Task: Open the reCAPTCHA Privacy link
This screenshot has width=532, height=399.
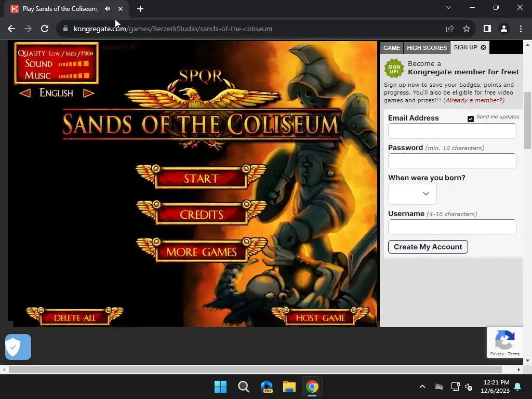Action: 497,354
